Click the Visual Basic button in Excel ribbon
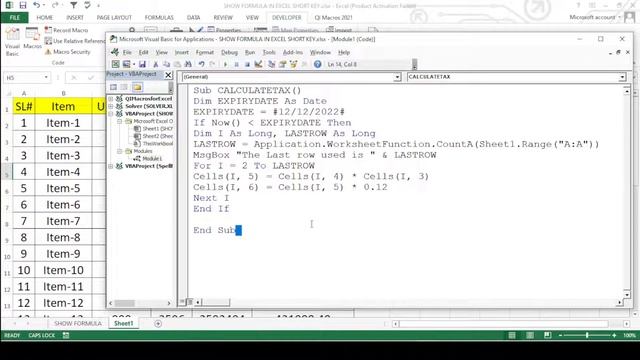This screenshot has height=360, width=640. [x=12, y=42]
